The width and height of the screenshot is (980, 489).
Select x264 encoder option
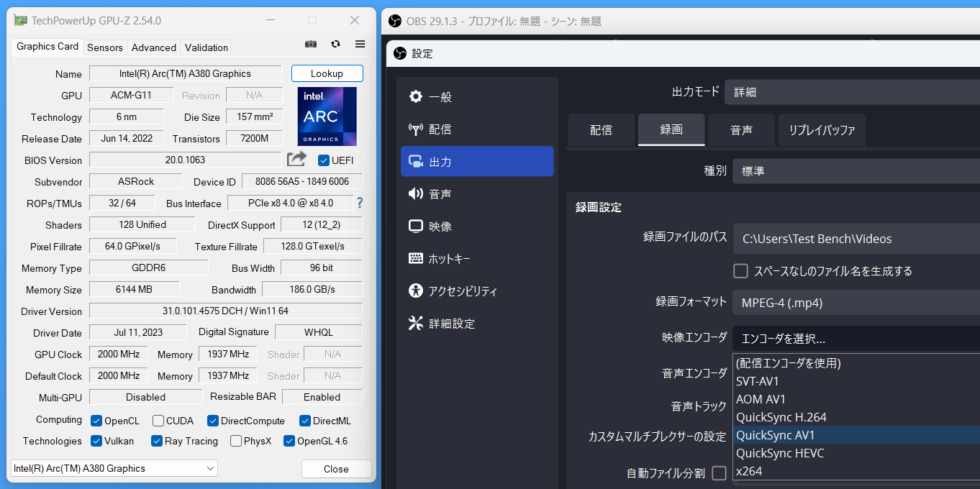pos(856,471)
